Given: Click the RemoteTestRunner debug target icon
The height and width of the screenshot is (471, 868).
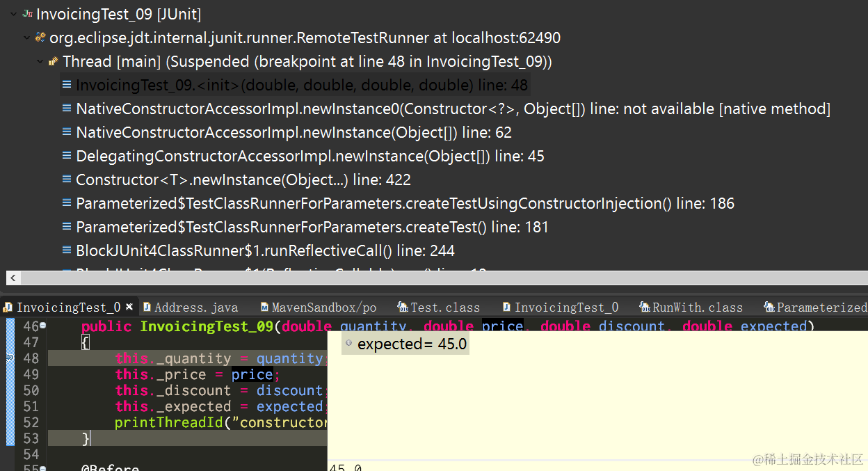Looking at the screenshot, I should click(41, 38).
